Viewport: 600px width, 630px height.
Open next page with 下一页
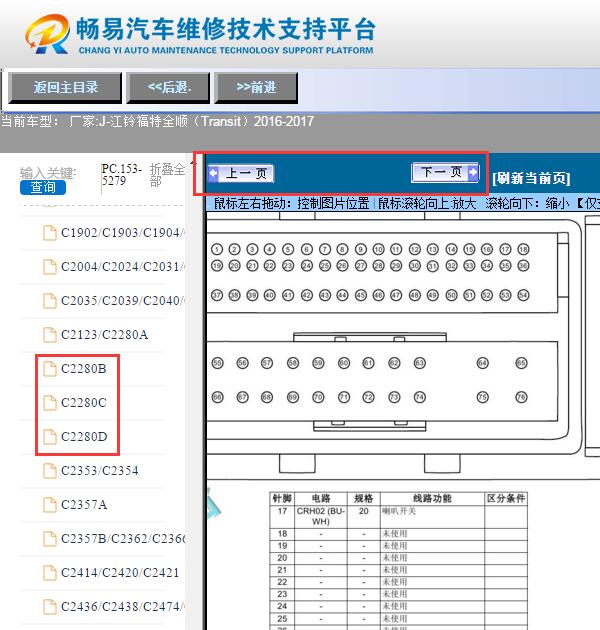click(x=445, y=172)
